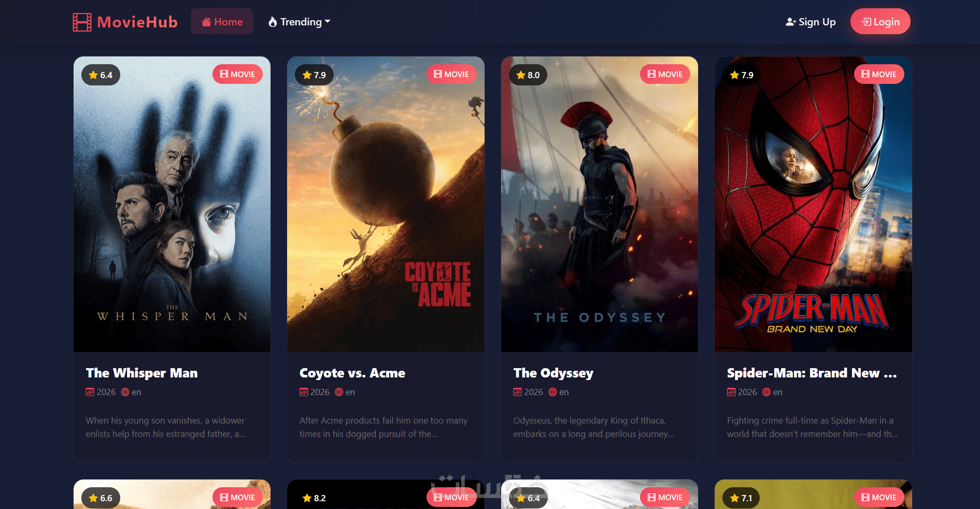Viewport: 980px width, 509px height.
Task: Click the 7.9 star badge on Coyote vs. Acme
Action: pos(315,75)
